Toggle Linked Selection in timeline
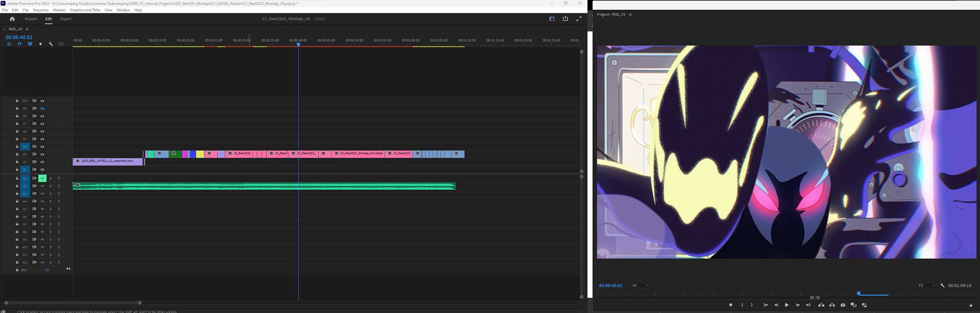Image resolution: width=980 pixels, height=313 pixels. (30, 44)
